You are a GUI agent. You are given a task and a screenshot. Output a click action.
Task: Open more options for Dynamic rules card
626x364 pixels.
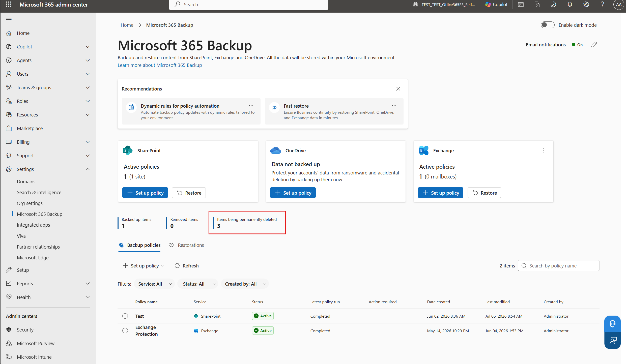point(251,106)
